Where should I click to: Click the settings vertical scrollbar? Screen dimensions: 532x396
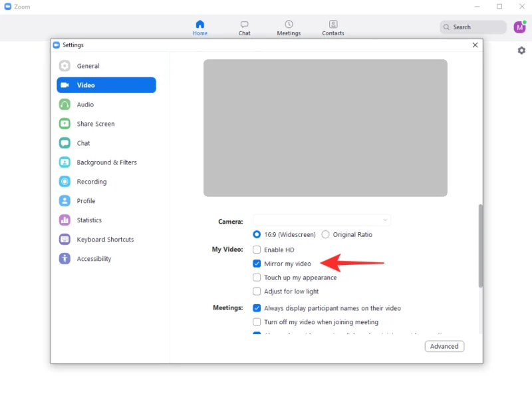point(480,245)
